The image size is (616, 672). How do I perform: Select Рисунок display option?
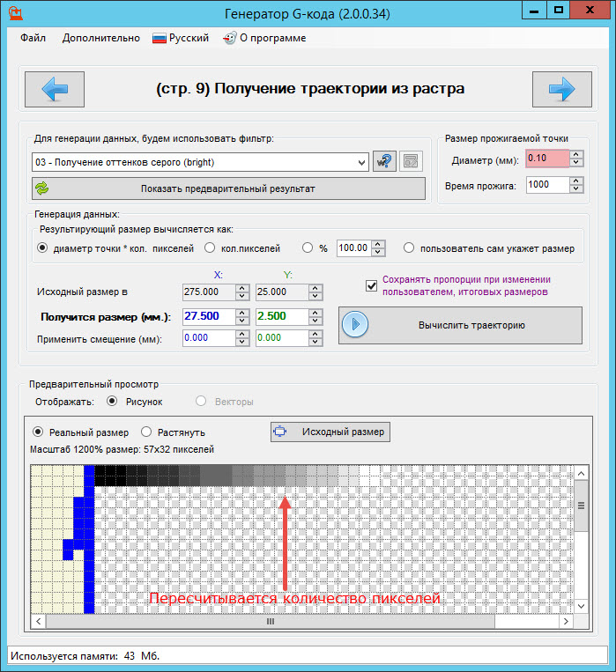[112, 401]
